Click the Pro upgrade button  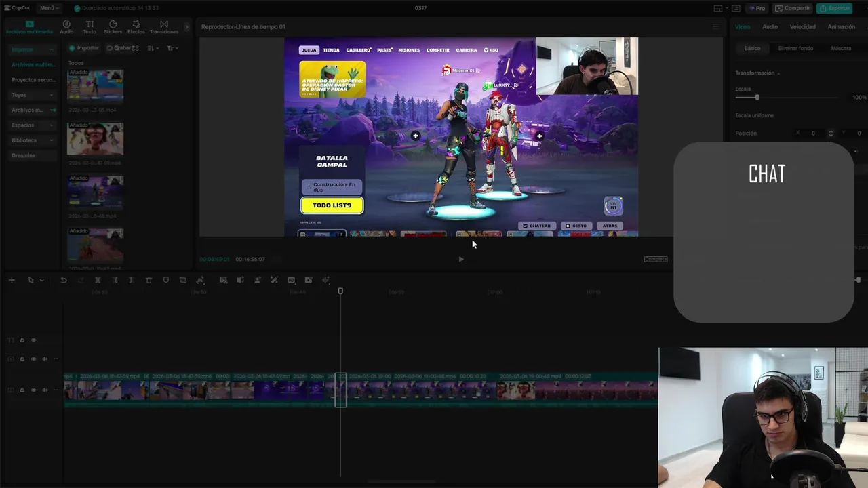pos(757,8)
